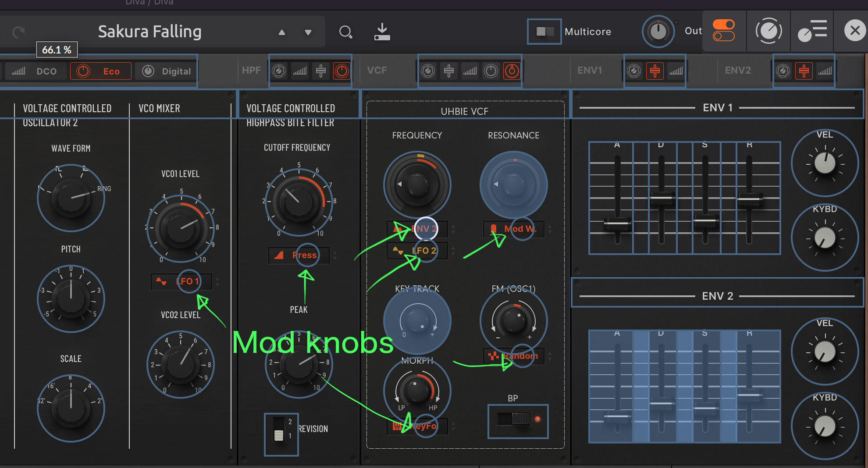
Task: Select the bar-graph ENV2 model icon
Action: pos(825,71)
